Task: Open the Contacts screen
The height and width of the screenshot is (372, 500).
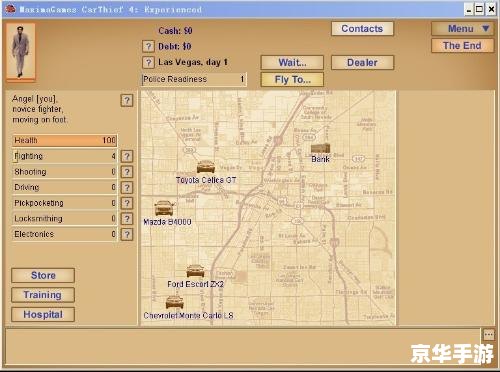Action: (362, 29)
